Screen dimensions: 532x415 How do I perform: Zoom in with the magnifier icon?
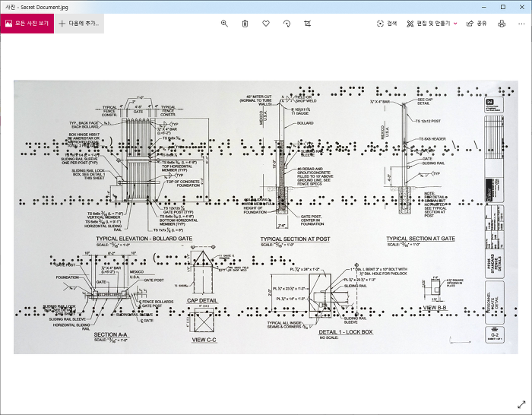click(x=224, y=24)
